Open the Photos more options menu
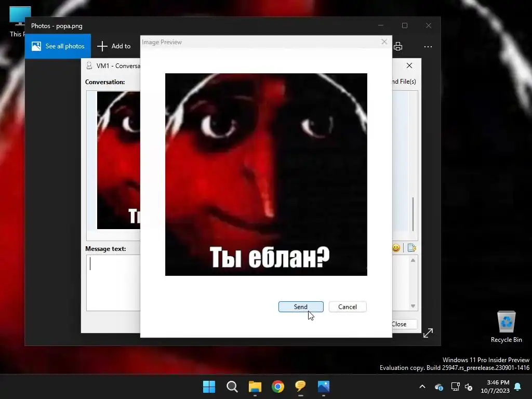This screenshot has width=532, height=399. click(x=428, y=46)
